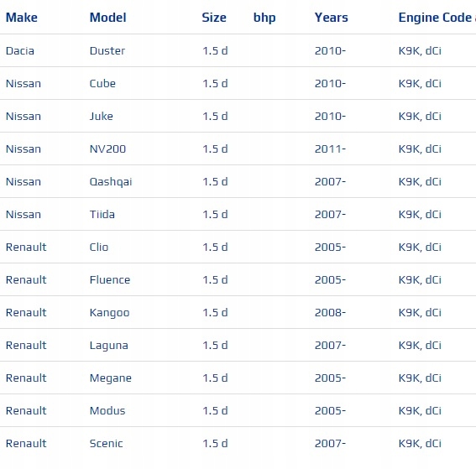The image size is (476, 469).
Task: Click the Model column header
Action: pyautogui.click(x=107, y=18)
